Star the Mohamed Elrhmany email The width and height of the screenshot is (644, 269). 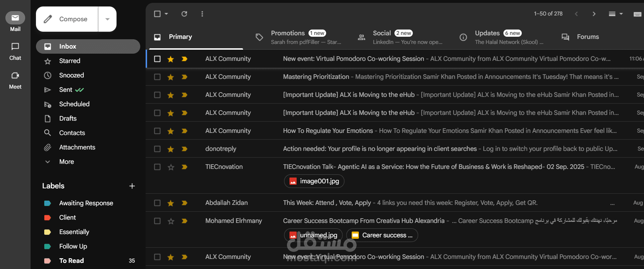click(x=171, y=221)
